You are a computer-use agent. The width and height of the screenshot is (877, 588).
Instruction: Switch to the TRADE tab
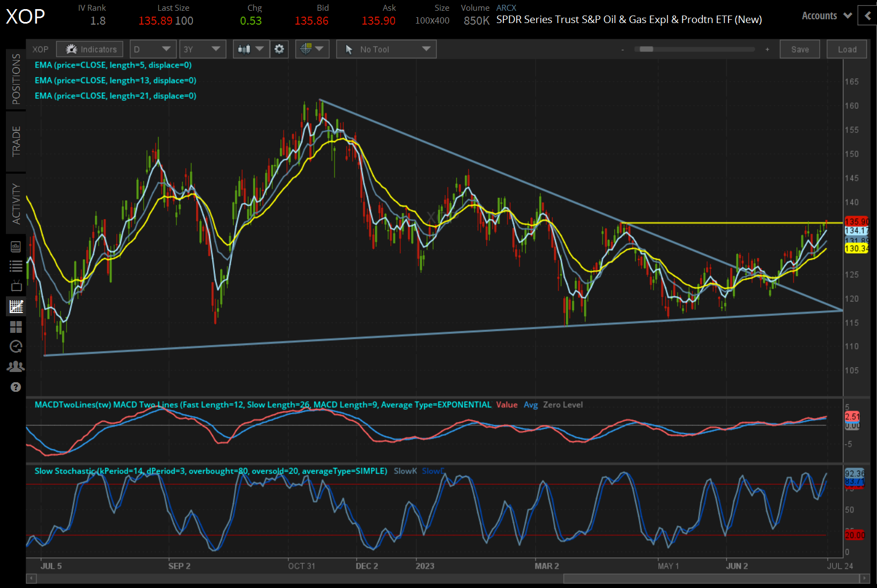pyautogui.click(x=16, y=142)
